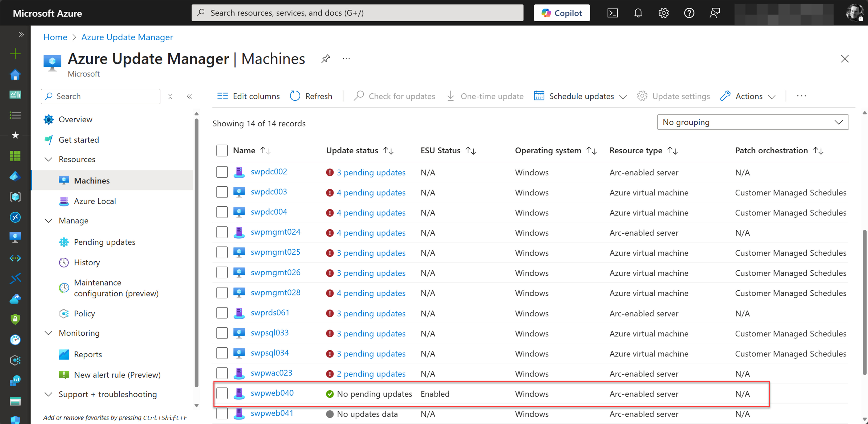Open Azure Cloud Shell from the top bar
The height and width of the screenshot is (424, 868).
(613, 13)
